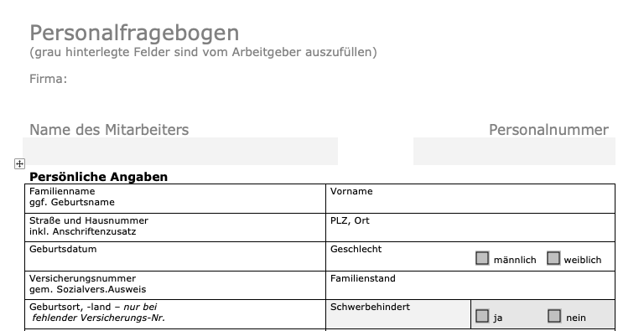644x331 pixels.
Task: Tick the Schwerbehindert nein checkbox
Action: [x=554, y=316]
